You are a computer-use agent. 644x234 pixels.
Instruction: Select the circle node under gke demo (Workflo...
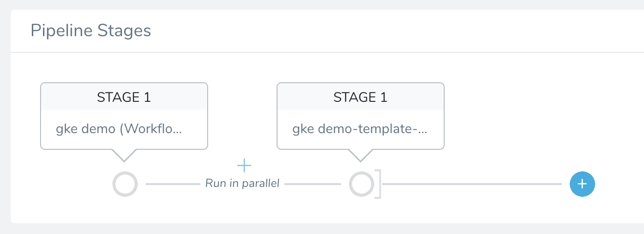click(x=125, y=185)
